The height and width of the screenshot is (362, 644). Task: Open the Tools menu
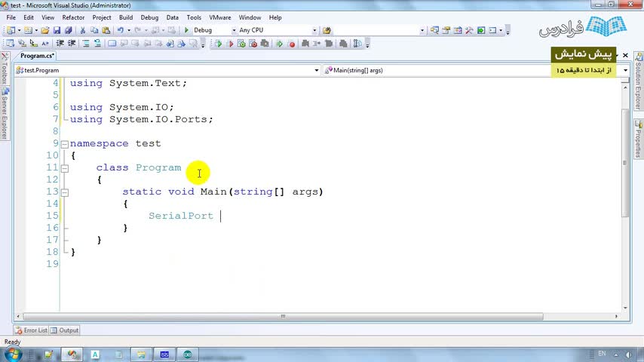194,17
